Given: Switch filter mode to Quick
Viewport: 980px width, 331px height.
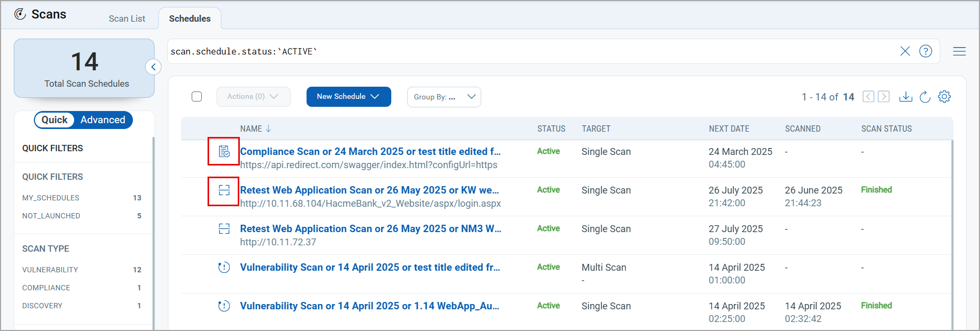Looking at the screenshot, I should (55, 120).
